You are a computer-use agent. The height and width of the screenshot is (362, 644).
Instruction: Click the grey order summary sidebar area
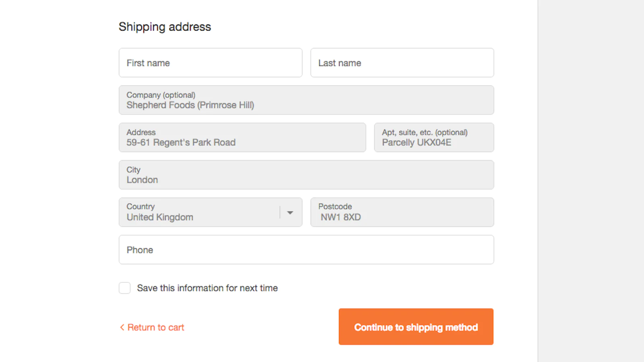tap(591, 181)
